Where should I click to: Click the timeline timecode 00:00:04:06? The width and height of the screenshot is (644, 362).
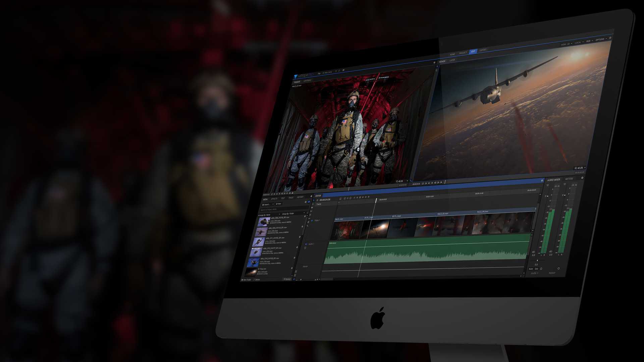pos(325,200)
